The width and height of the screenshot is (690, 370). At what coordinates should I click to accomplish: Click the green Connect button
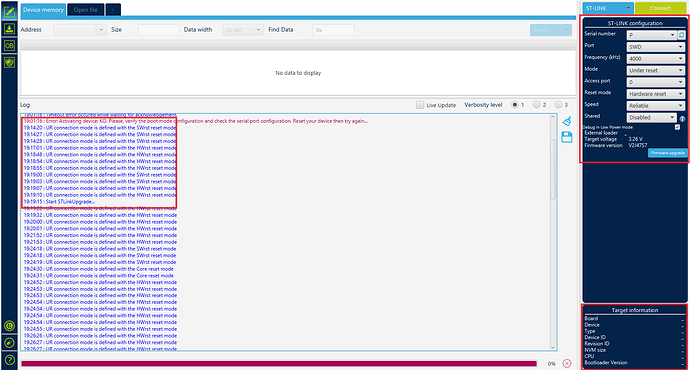coord(660,8)
